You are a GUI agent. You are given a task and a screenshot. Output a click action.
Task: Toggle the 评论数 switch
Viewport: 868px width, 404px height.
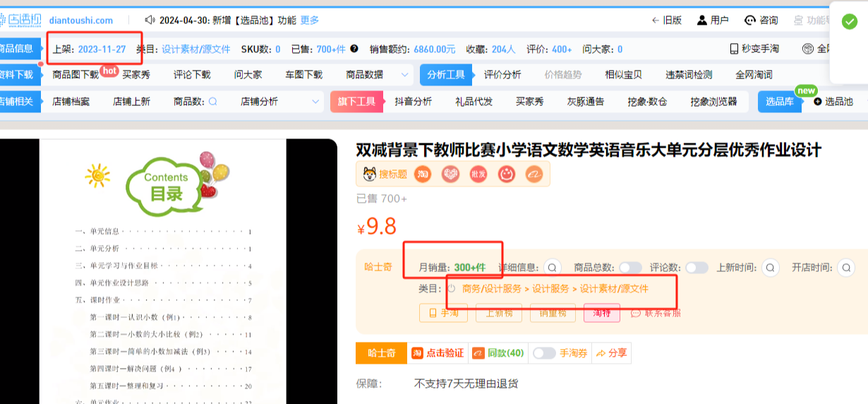point(697,268)
